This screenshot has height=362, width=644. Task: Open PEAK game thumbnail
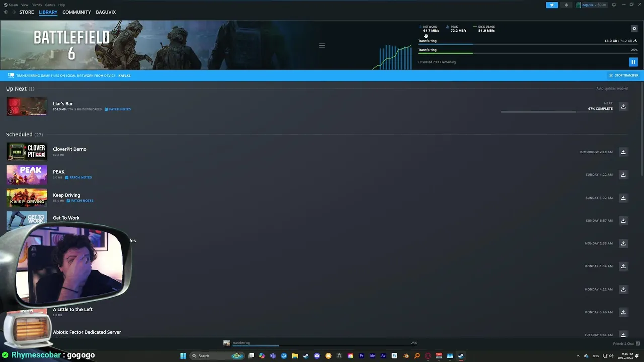[27, 174]
